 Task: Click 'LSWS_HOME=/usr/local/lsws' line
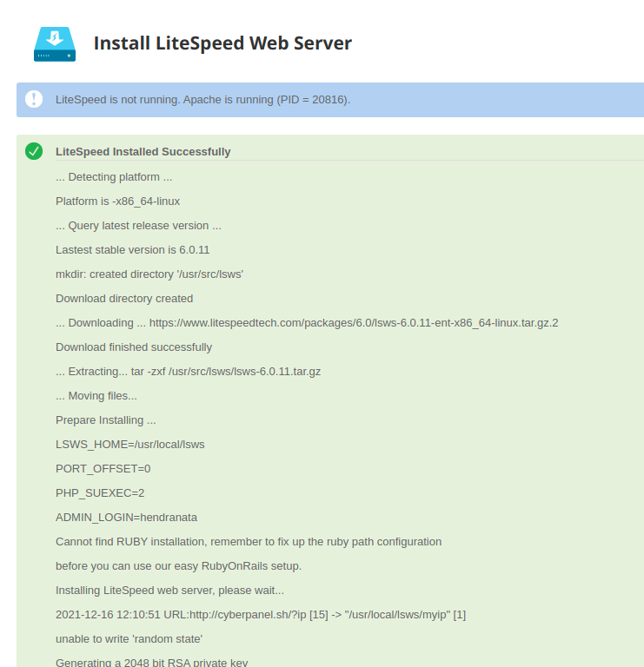click(x=130, y=445)
